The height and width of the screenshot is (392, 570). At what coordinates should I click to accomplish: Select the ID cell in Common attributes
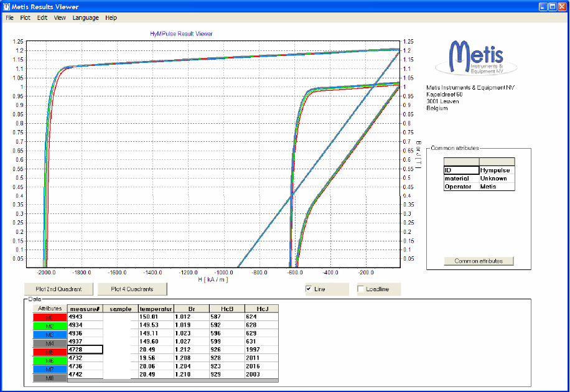[x=460, y=170]
